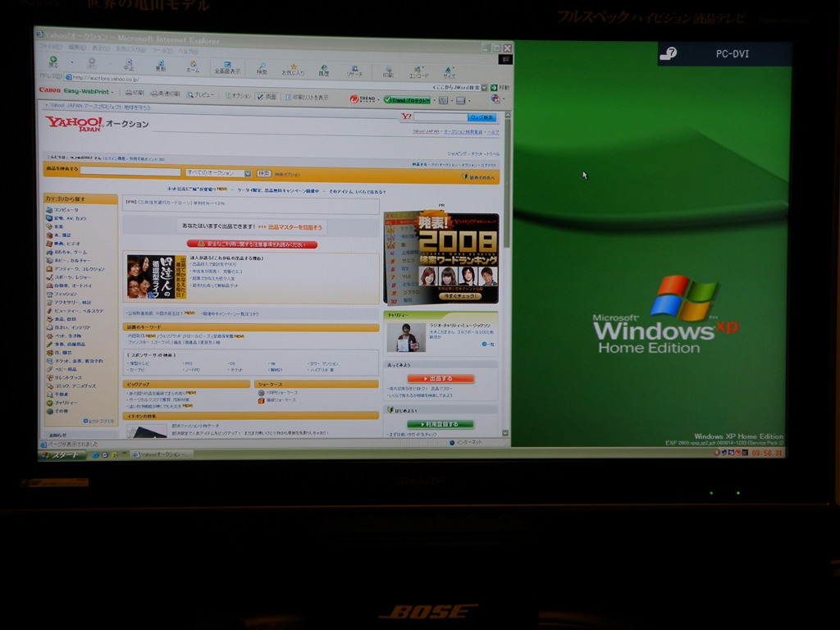The width and height of the screenshot is (840, 630).
Task: Open the History (履歴) toolbar icon
Action: (324, 71)
